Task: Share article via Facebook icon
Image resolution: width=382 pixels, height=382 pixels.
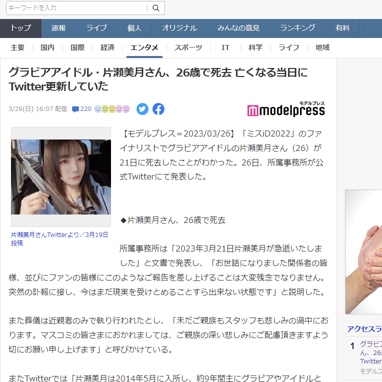Action: click(158, 109)
